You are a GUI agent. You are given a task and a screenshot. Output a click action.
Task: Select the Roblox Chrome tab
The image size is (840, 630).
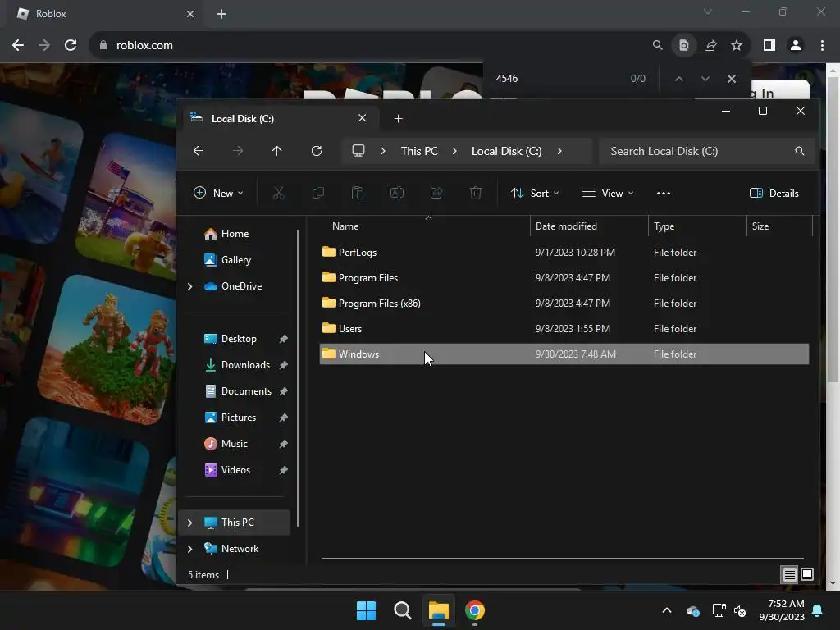(x=105, y=14)
